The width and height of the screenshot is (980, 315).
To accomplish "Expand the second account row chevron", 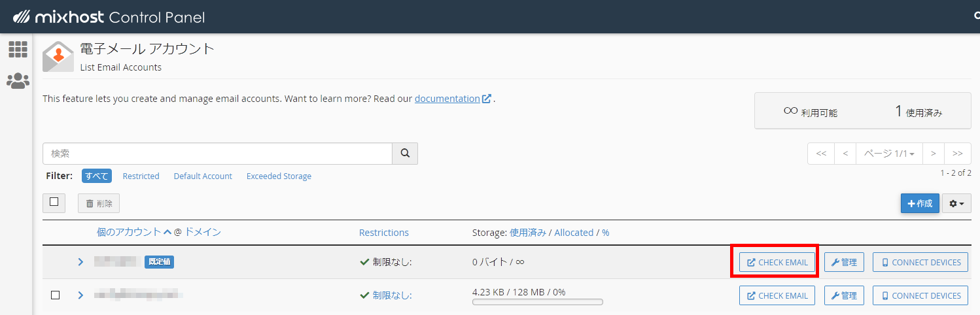I will pyautogui.click(x=81, y=295).
